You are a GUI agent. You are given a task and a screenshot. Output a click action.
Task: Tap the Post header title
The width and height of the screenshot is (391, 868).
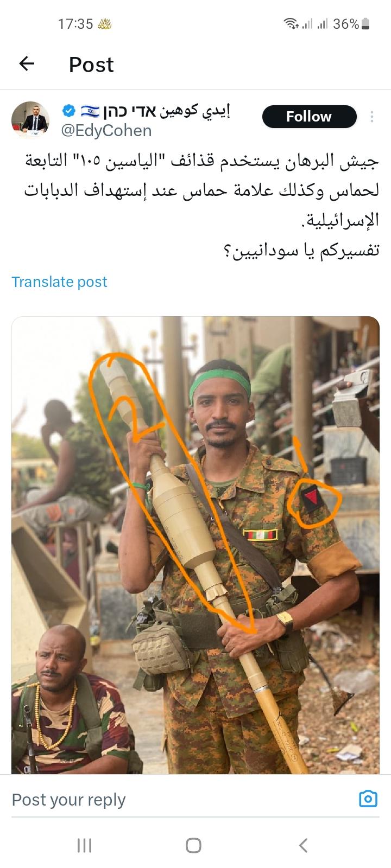91,65
